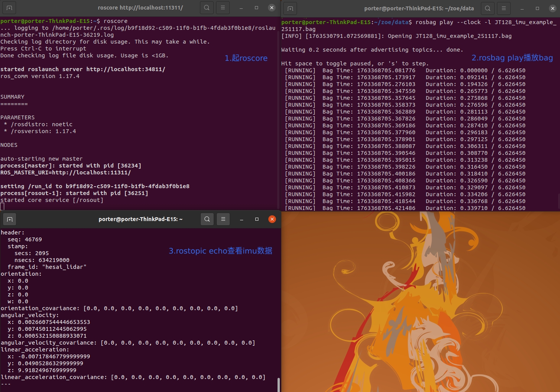Maximize the rosbag play terminal window

[x=537, y=8]
